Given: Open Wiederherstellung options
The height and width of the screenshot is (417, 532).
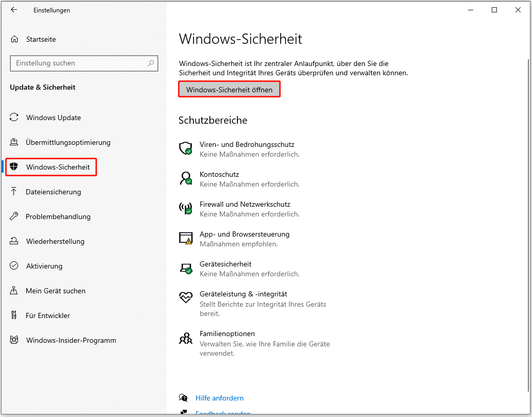Looking at the screenshot, I should click(x=55, y=241).
